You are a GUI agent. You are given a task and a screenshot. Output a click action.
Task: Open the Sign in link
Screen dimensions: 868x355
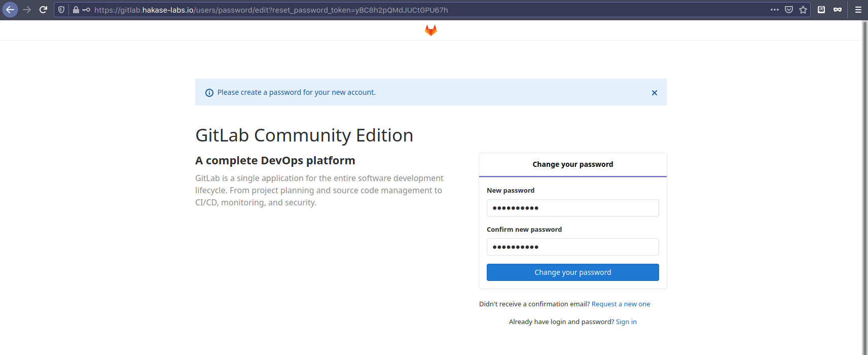626,322
